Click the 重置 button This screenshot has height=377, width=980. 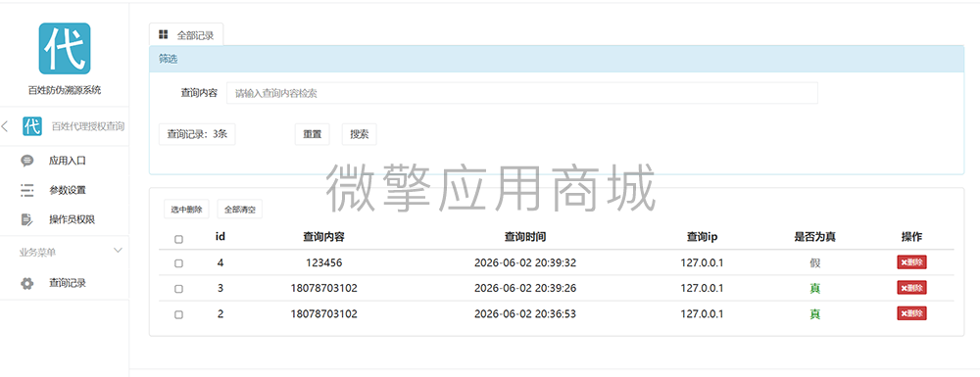(x=313, y=134)
